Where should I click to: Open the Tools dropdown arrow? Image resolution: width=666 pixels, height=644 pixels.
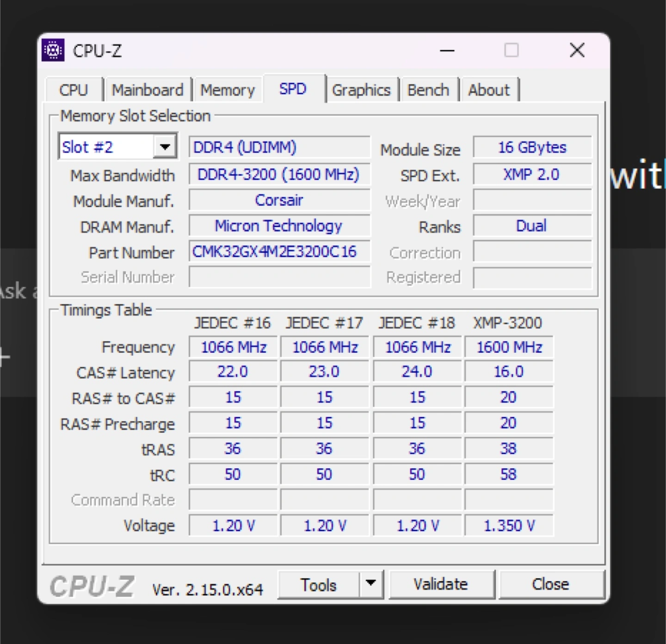click(x=371, y=584)
